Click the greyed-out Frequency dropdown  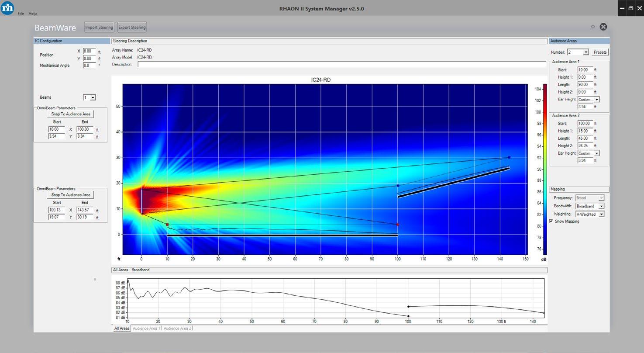[590, 198]
